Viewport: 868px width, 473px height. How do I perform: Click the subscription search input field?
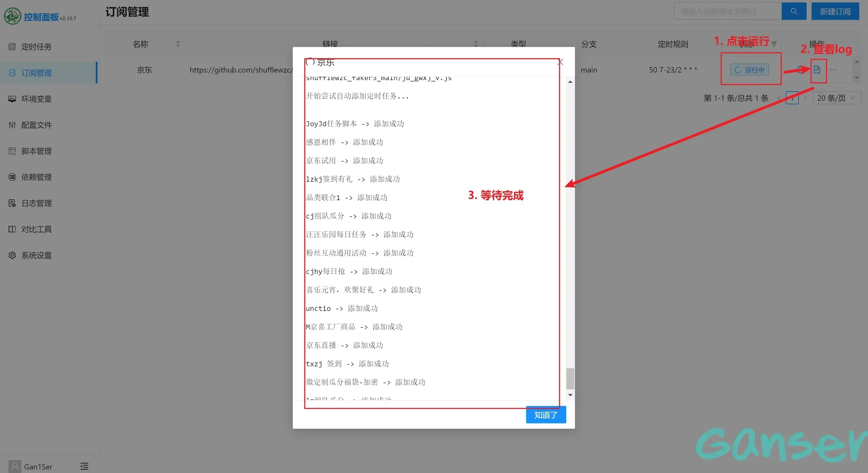click(x=727, y=11)
